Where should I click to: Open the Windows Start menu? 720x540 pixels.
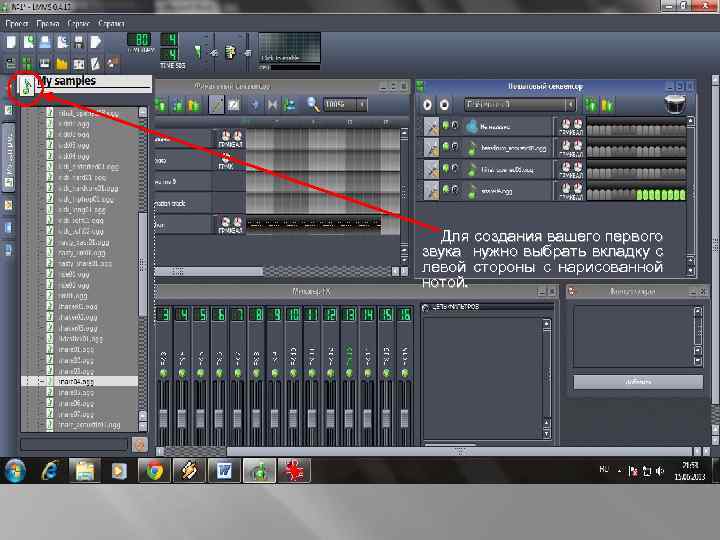coord(16,471)
